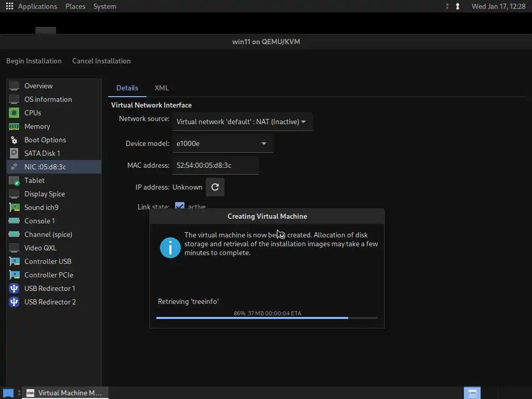Screen dimensions: 532x399
Task: Click the 'Creating Virtual Machine' dialog title
Action: point(267,216)
